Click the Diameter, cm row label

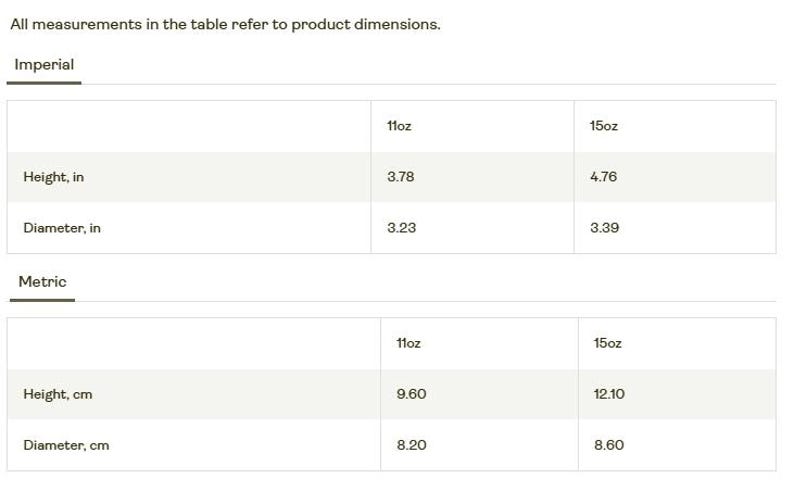(x=66, y=445)
